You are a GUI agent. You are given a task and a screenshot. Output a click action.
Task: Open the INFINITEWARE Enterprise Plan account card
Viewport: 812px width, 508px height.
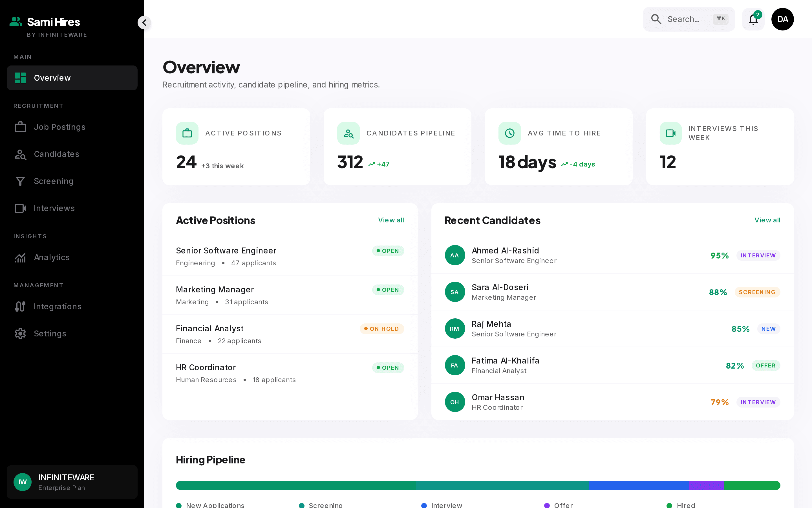(72, 482)
